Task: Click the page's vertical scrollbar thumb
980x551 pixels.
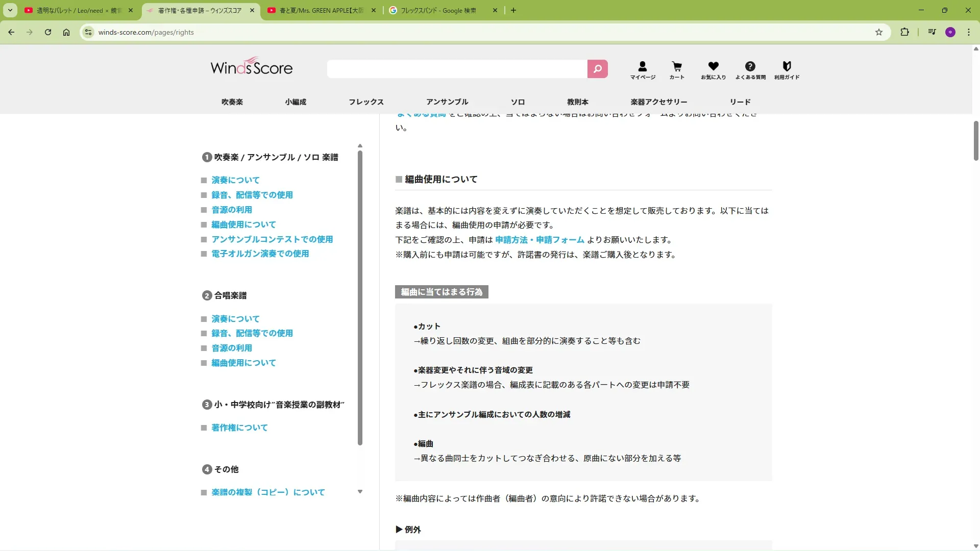Action: point(975,140)
